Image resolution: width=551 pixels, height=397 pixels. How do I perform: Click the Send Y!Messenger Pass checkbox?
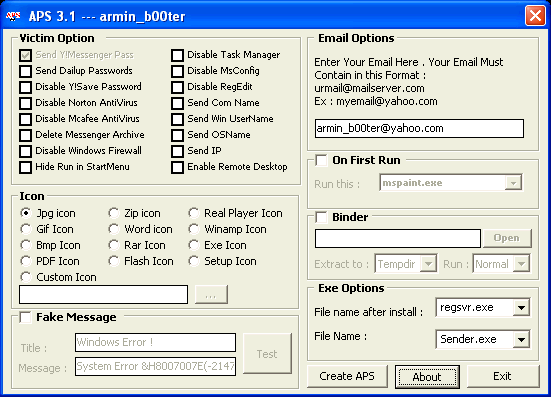[x=26, y=55]
